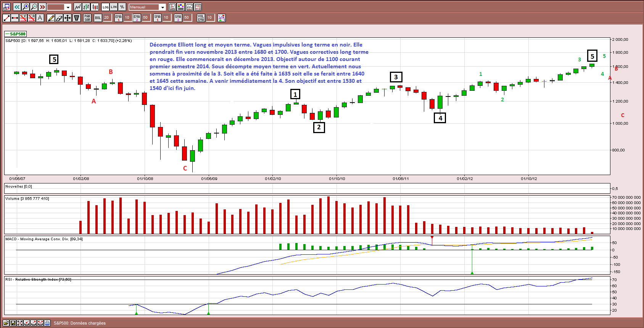Screen dimensions: 644x328
Task: Edit the EMA 1 period field
Action: [x=128, y=18]
